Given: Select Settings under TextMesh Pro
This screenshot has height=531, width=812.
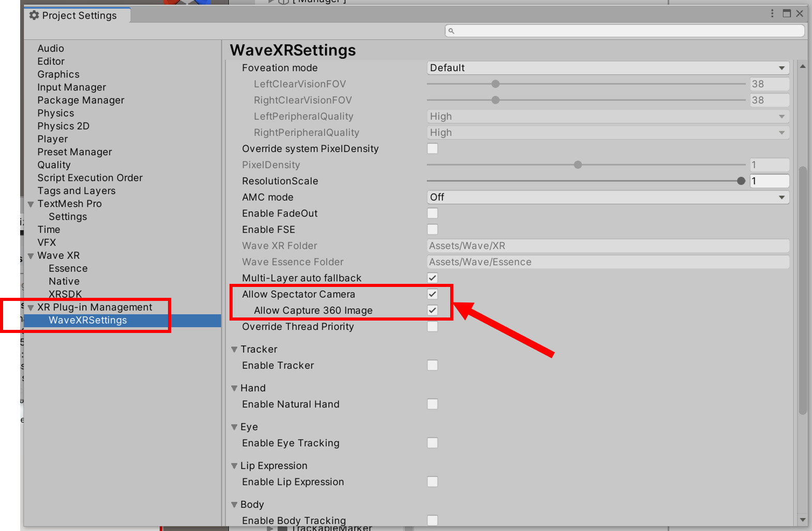Looking at the screenshot, I should (68, 217).
